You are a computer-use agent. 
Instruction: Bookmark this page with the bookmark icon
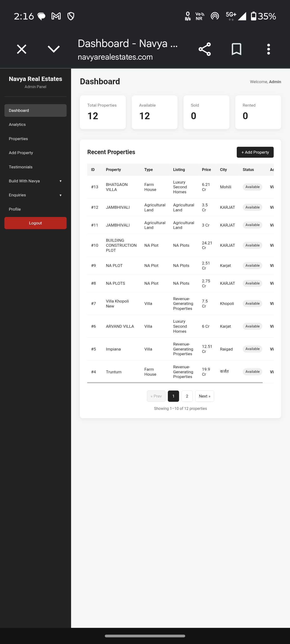coord(237,49)
